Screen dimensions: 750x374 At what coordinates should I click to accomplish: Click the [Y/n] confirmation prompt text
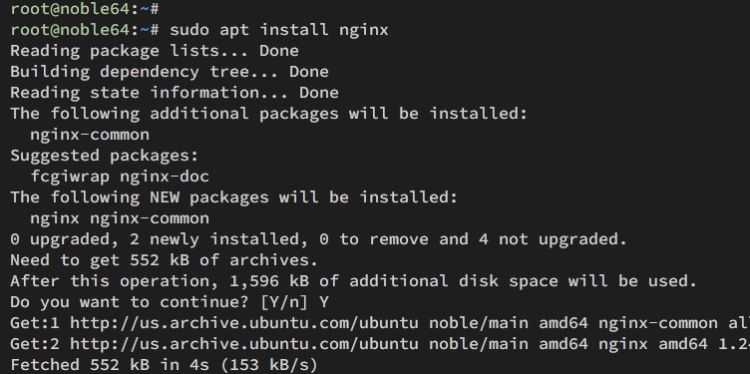[x=286, y=302]
